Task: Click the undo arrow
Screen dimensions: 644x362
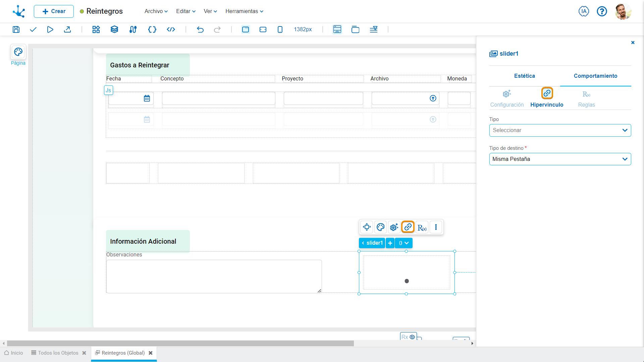Action: pyautogui.click(x=200, y=29)
